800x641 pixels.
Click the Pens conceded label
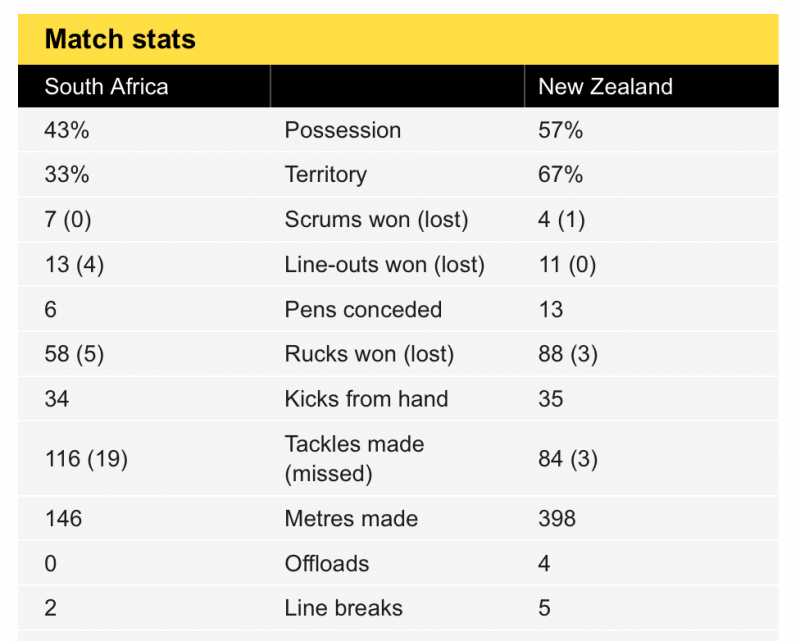(x=363, y=310)
